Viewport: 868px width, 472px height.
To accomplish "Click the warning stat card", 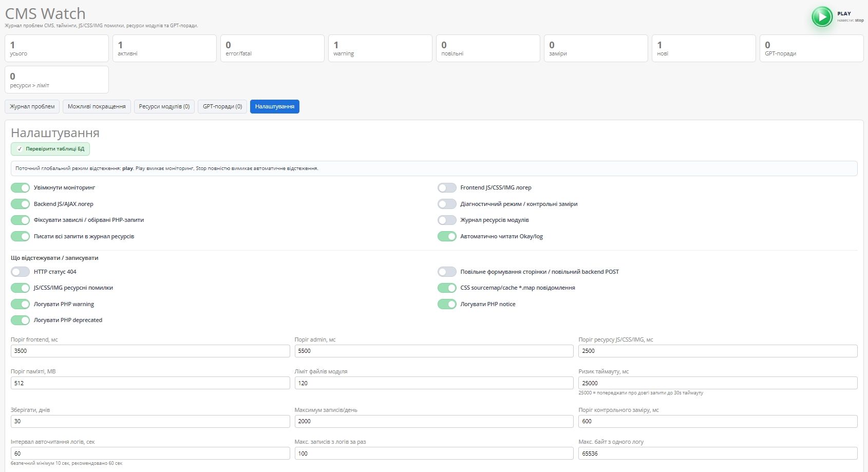I will pyautogui.click(x=380, y=48).
